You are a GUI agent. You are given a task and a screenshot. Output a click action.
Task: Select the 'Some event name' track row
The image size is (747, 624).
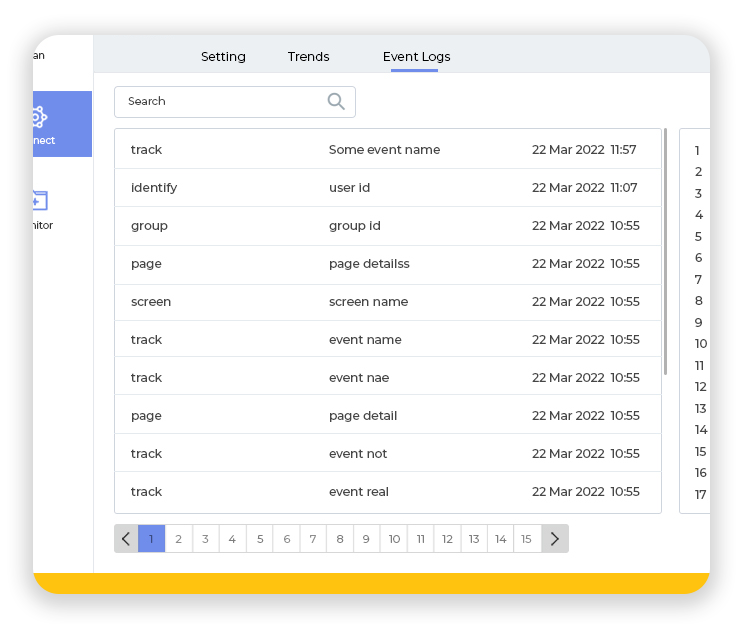pos(387,150)
